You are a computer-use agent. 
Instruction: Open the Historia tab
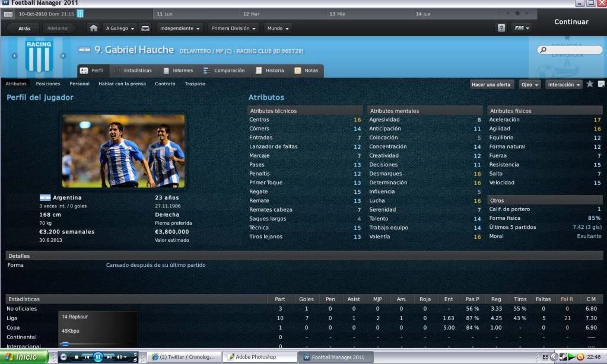270,71
